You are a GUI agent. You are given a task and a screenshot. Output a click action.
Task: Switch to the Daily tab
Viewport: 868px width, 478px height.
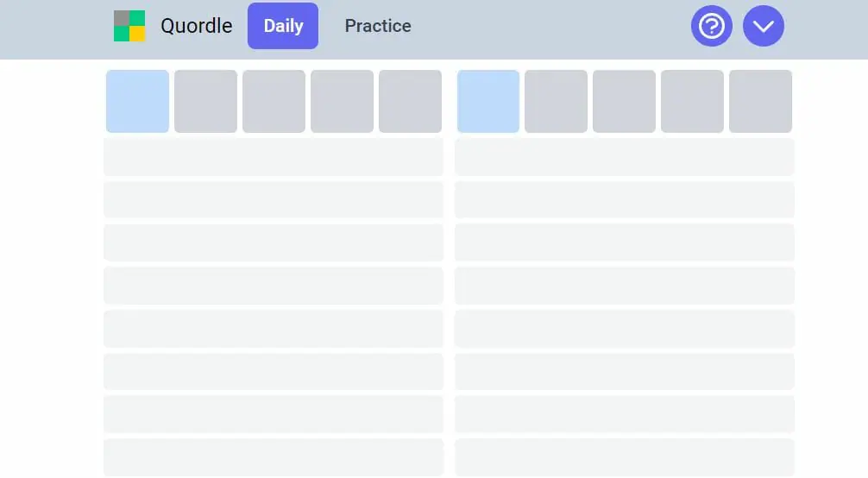(283, 26)
